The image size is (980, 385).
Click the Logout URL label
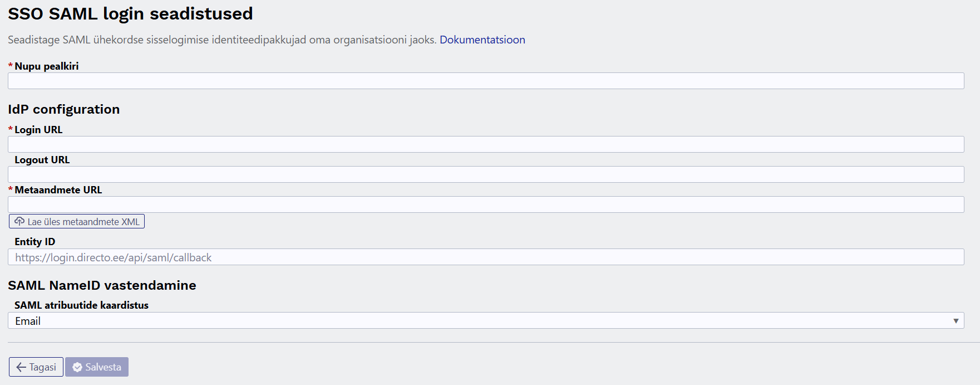[42, 160]
